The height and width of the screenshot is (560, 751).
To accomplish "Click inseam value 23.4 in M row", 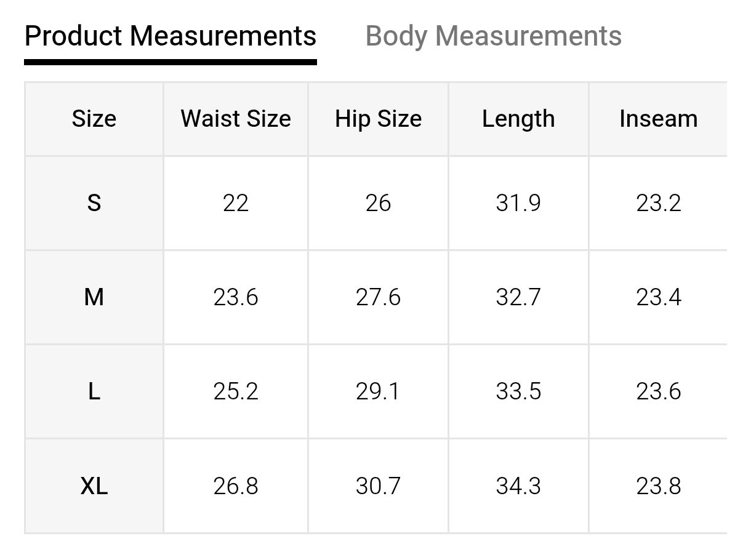I will pos(658,297).
